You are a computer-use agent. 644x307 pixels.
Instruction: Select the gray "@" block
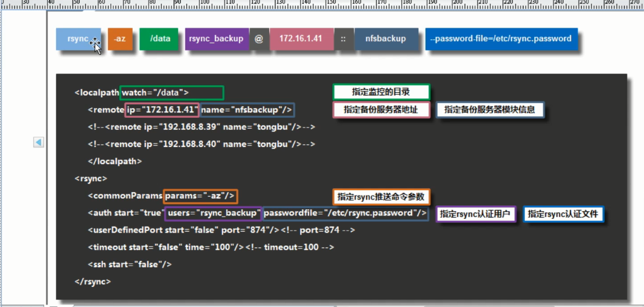(259, 39)
